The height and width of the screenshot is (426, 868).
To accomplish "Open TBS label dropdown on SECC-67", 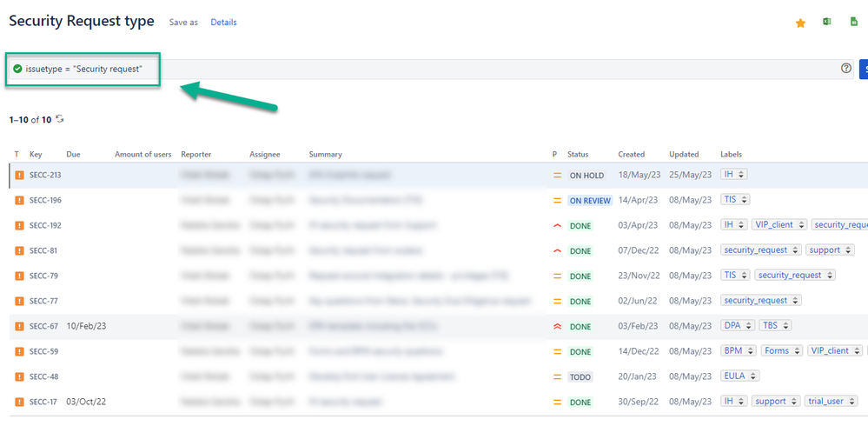I will click(x=775, y=325).
